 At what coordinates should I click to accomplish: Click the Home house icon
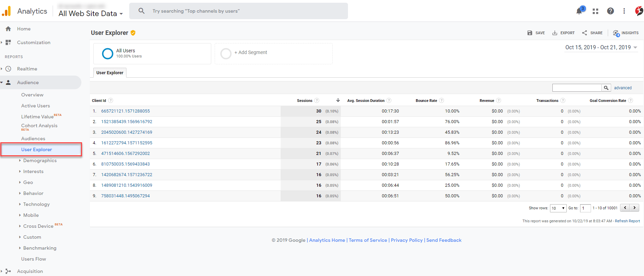8,29
